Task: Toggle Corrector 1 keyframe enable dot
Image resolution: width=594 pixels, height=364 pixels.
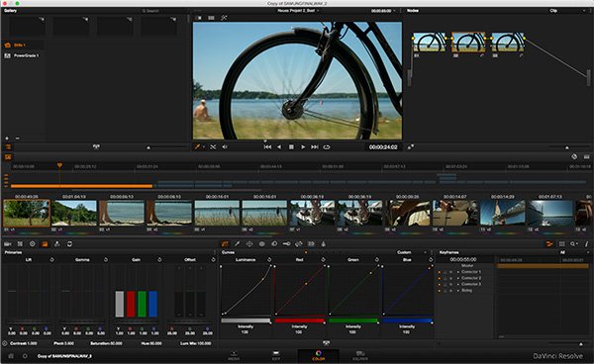Action: coord(440,272)
